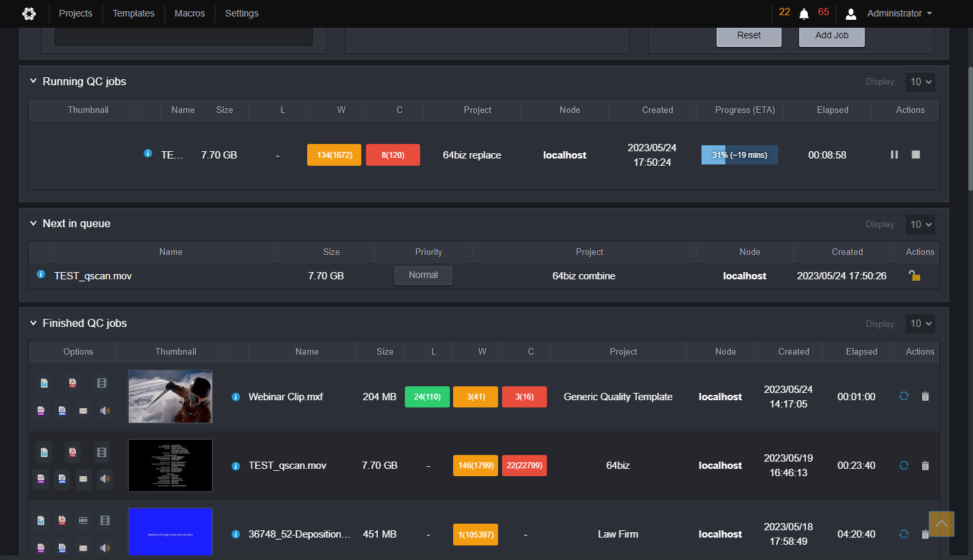Stop the running 64biz replace job
Image resolution: width=973 pixels, height=560 pixels.
(916, 155)
